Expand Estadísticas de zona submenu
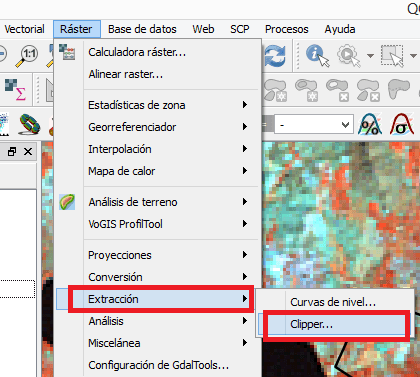This screenshot has width=420, height=377. (157, 105)
